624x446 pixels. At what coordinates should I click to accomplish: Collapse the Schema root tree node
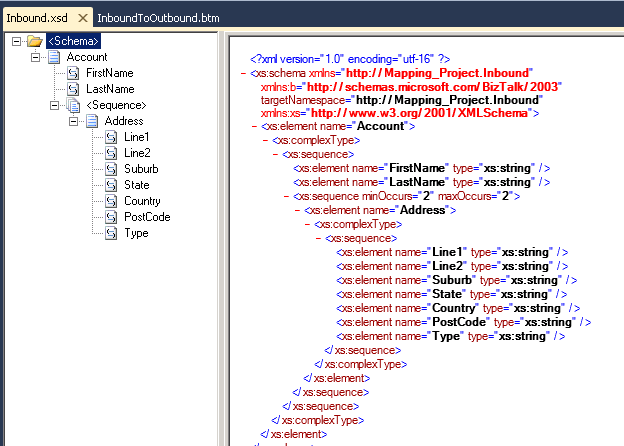16,41
